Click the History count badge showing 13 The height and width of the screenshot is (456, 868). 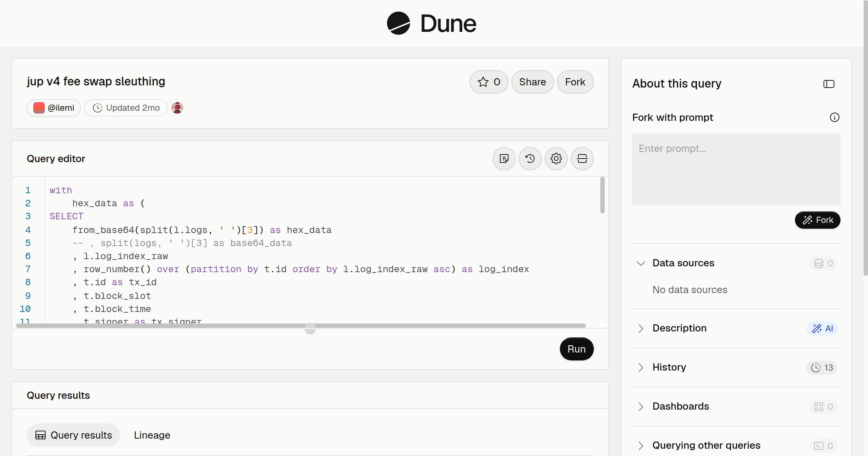(822, 367)
